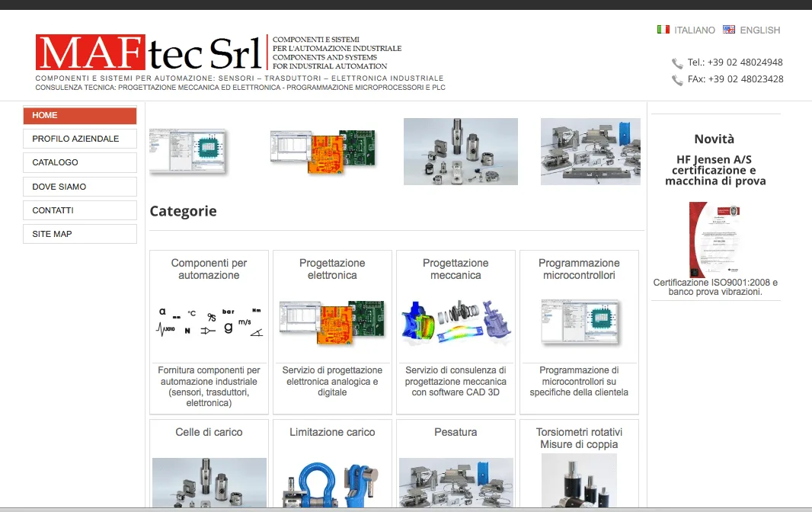Open the Limitazione carico category

pos(332,432)
